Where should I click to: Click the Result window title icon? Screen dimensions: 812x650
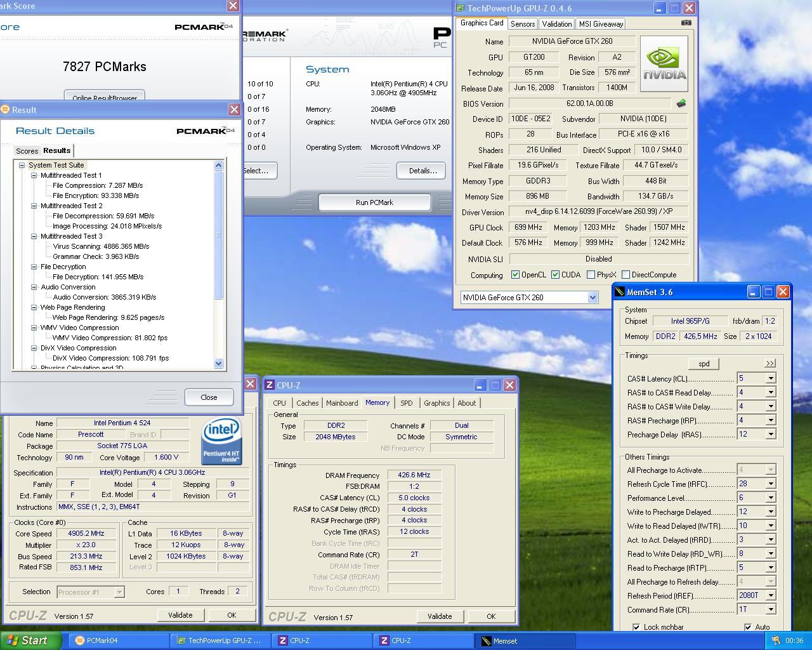pos(5,109)
